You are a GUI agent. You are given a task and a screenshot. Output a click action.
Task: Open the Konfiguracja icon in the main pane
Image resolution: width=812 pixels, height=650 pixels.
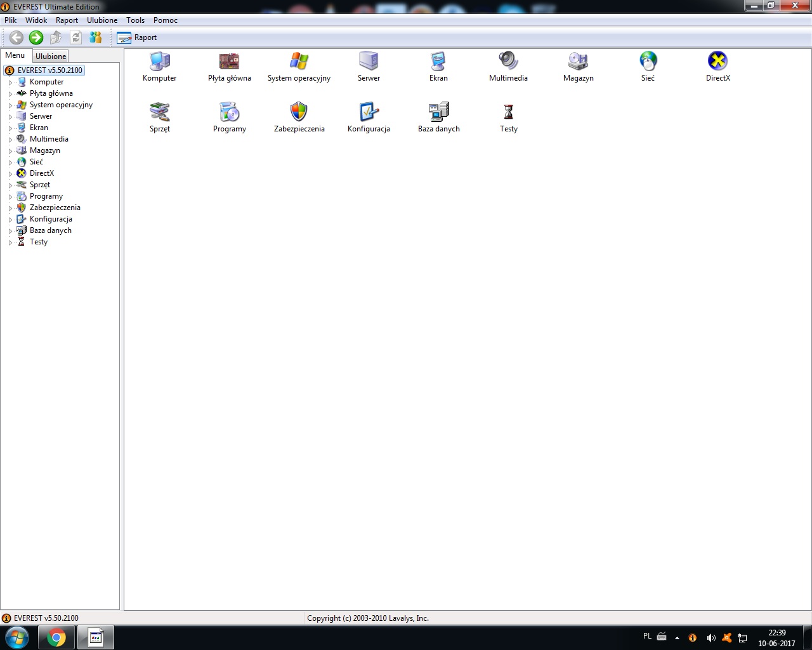point(369,112)
